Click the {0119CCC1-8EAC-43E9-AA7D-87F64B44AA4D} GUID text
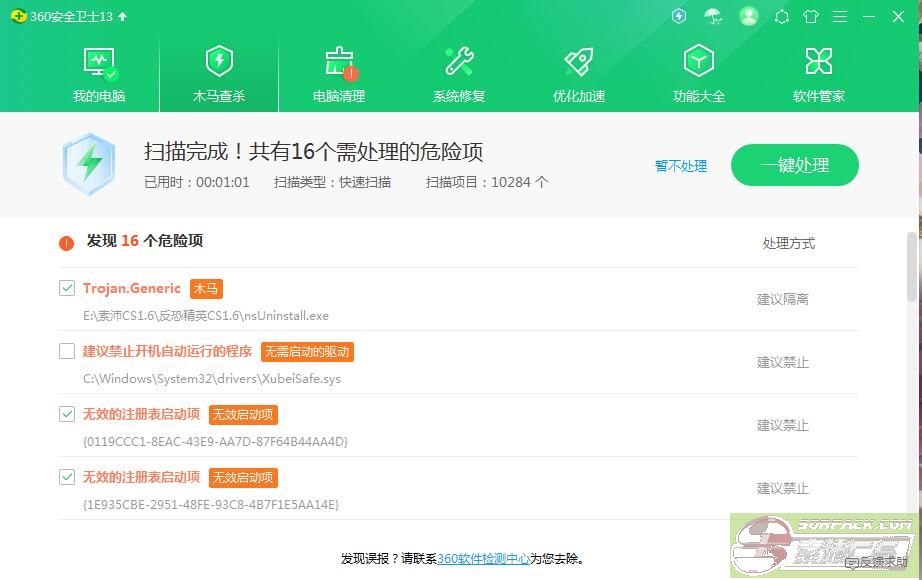The height and width of the screenshot is (580, 922). [215, 442]
